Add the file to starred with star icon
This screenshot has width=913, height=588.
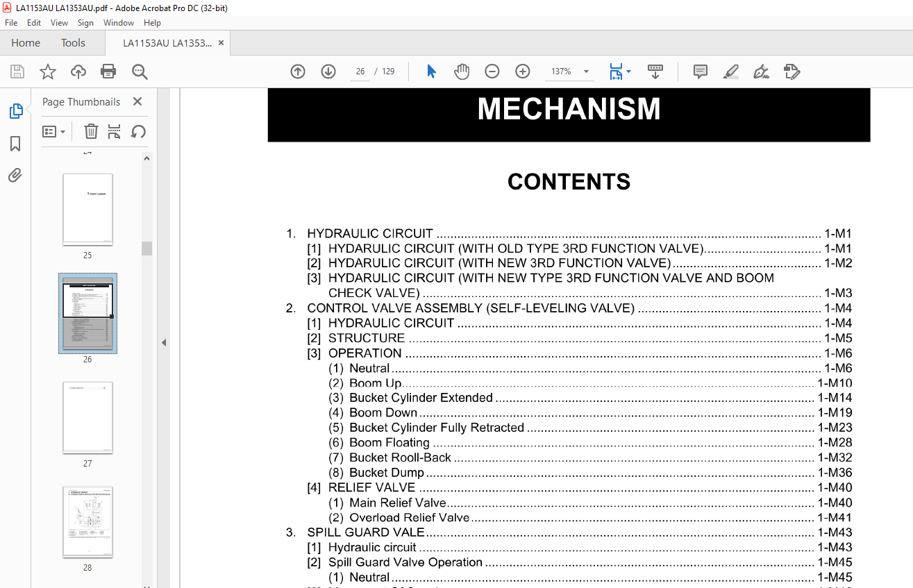pos(48,72)
